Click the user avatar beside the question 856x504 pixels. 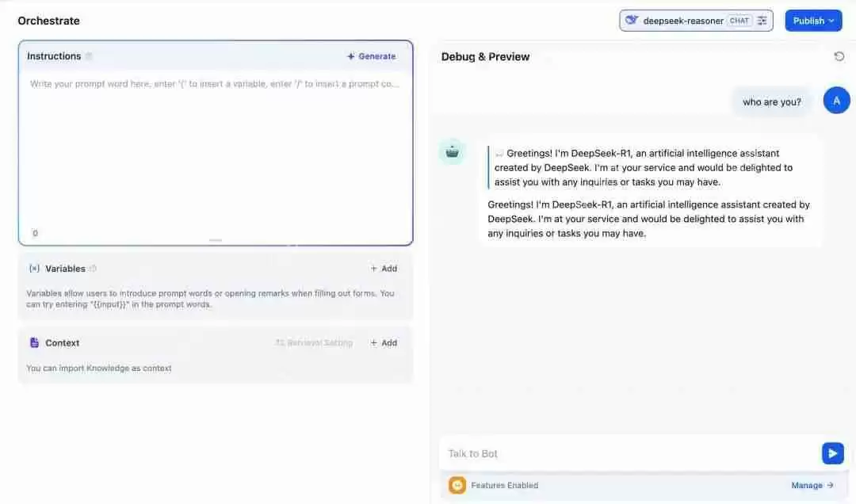[x=837, y=100]
